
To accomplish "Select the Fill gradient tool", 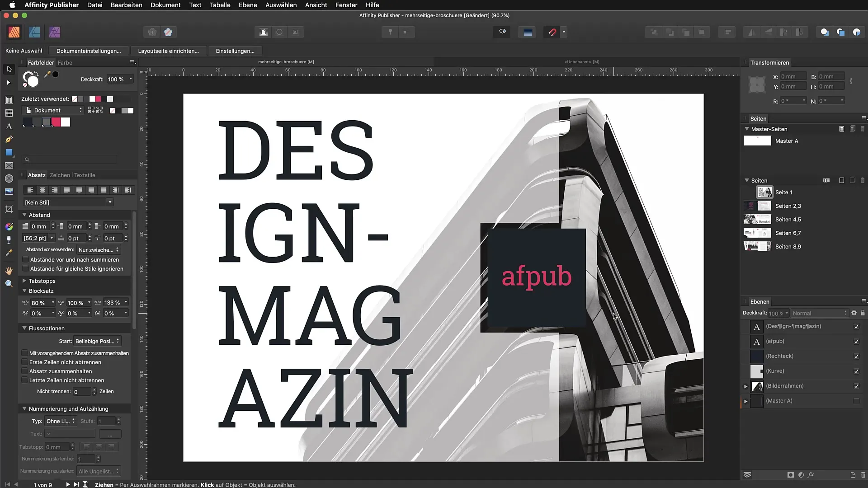I will tap(9, 226).
